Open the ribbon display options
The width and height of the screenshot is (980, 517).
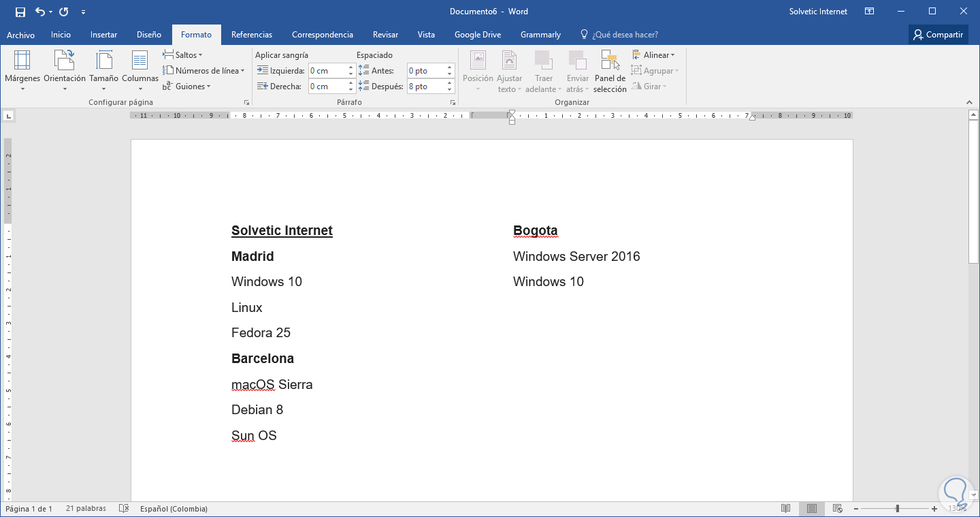click(x=869, y=12)
